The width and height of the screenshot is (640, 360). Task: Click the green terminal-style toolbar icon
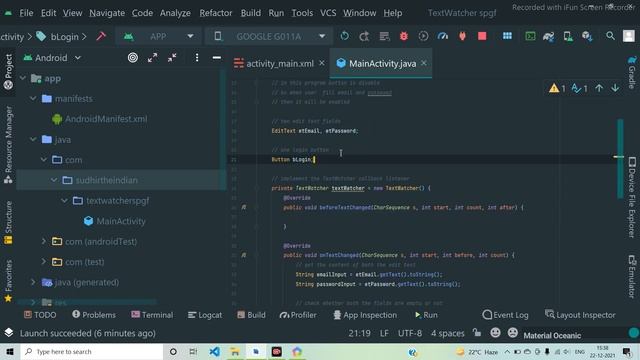point(530,36)
